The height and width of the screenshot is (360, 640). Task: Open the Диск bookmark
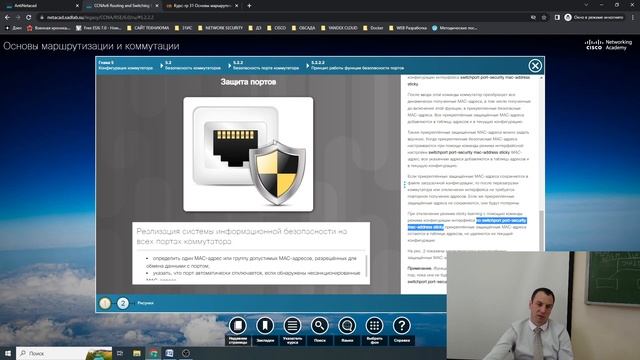[x=13, y=28]
